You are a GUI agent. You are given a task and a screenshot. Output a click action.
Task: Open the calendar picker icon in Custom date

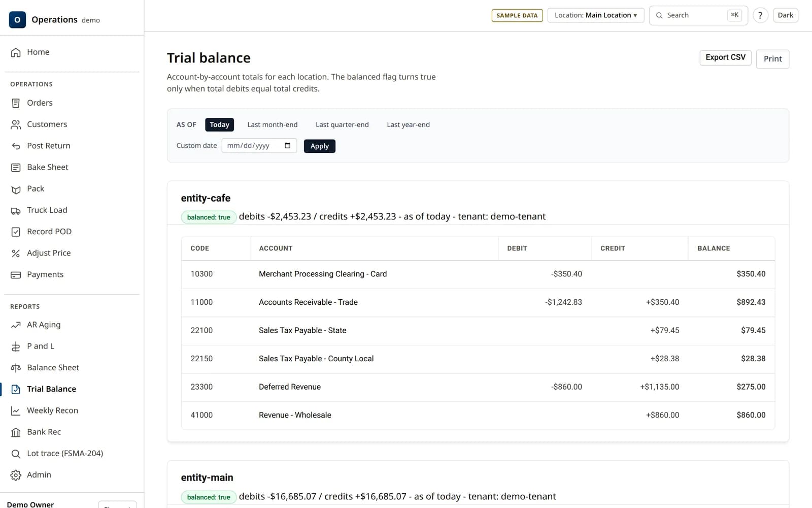[288, 146]
